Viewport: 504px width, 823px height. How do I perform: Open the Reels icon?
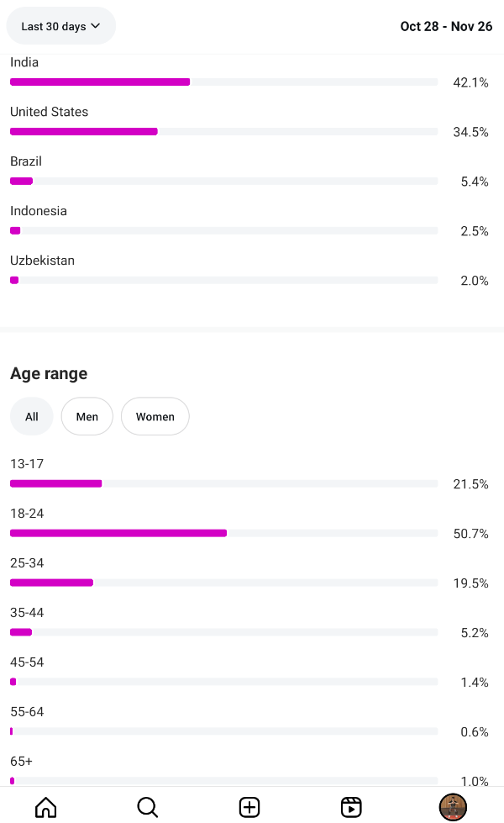351,807
